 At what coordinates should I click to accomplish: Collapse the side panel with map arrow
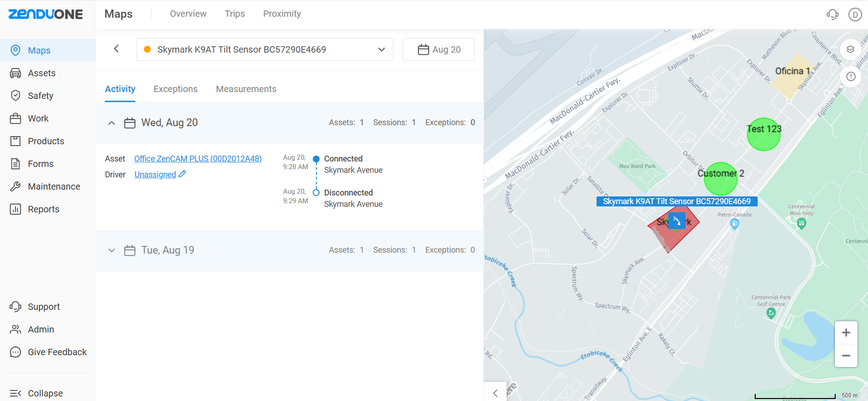tap(495, 393)
